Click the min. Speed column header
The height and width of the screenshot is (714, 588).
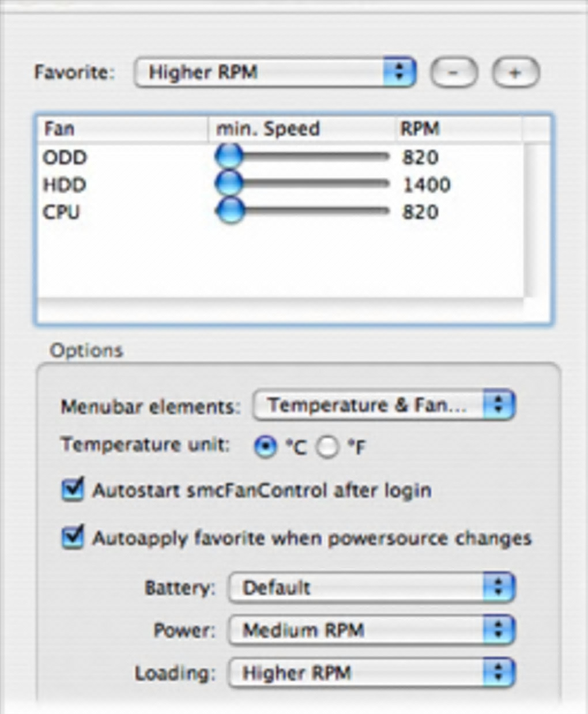pos(301,129)
